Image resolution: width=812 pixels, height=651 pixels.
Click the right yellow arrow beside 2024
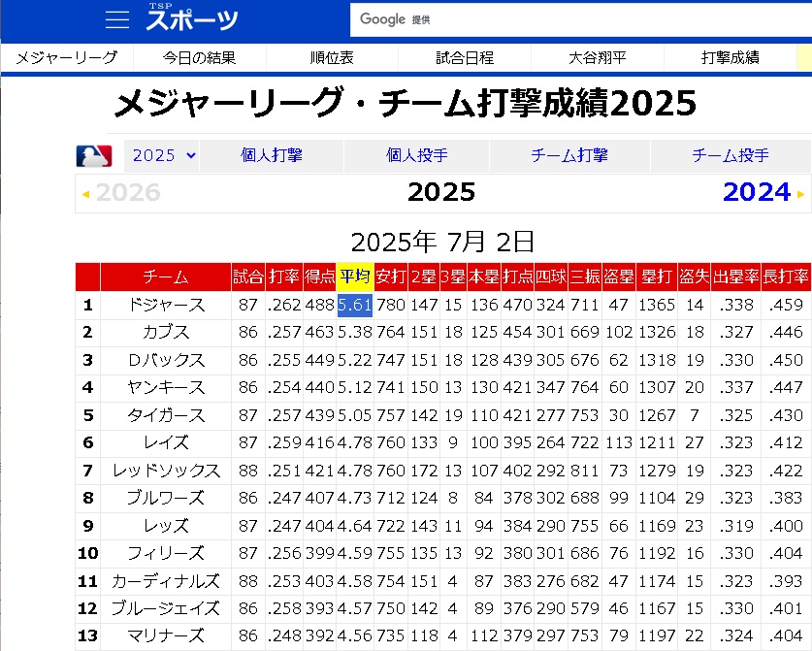click(800, 194)
